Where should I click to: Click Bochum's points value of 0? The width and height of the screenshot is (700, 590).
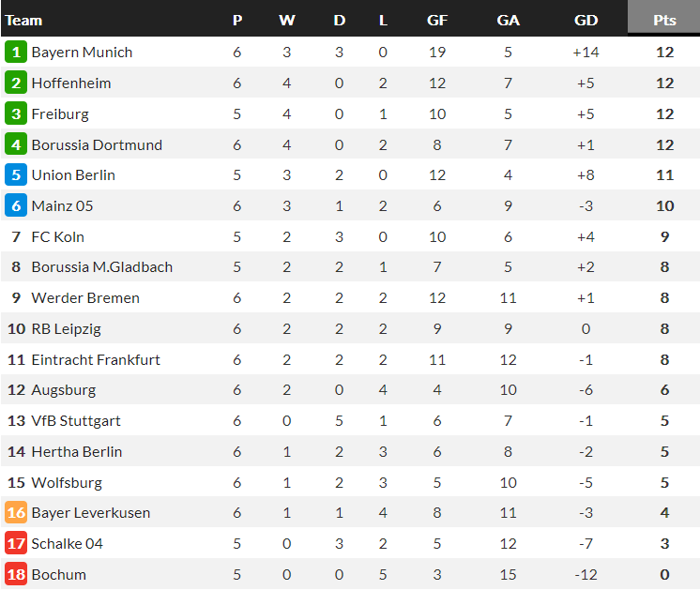[x=664, y=575]
